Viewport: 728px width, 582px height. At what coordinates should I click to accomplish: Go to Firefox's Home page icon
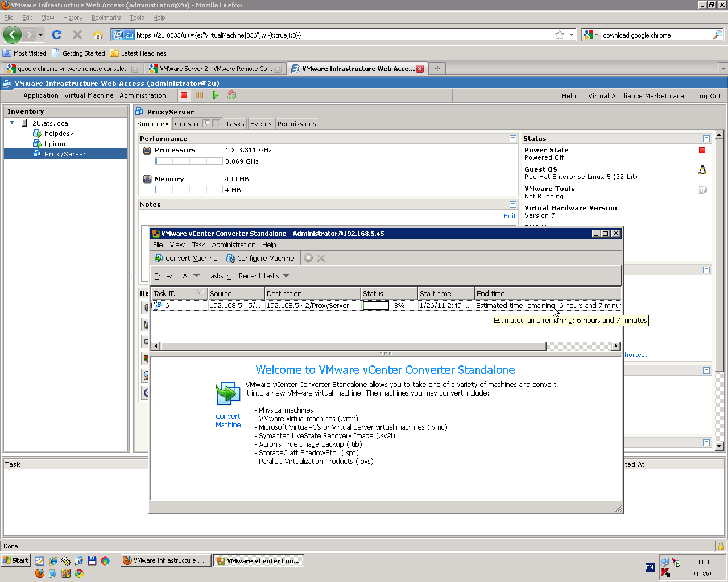[98, 35]
